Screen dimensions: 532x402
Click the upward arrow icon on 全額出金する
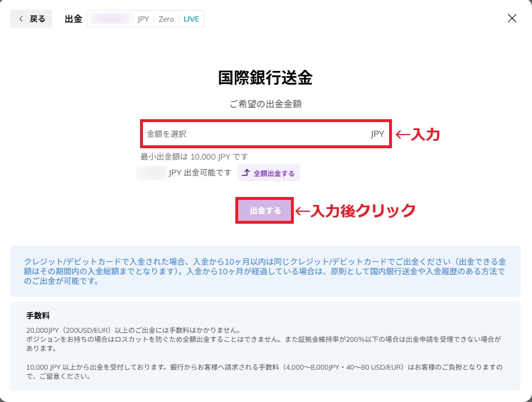[x=246, y=173]
